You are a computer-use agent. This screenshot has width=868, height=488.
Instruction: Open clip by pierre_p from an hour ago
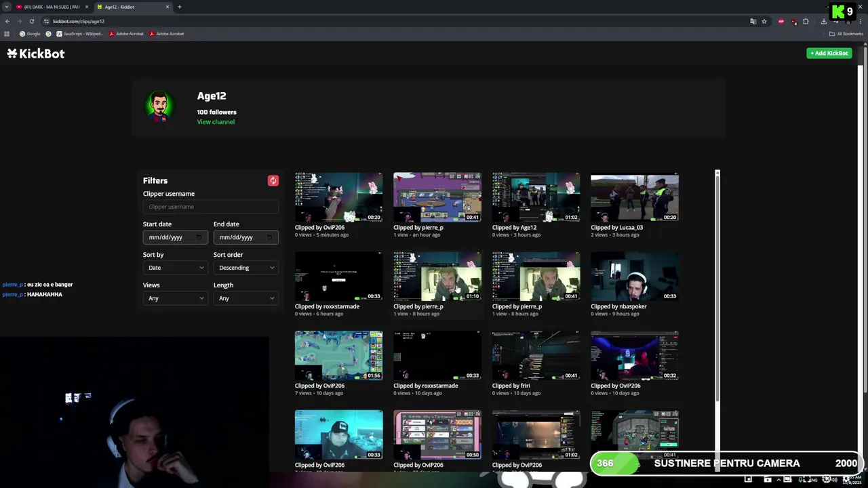tap(437, 197)
